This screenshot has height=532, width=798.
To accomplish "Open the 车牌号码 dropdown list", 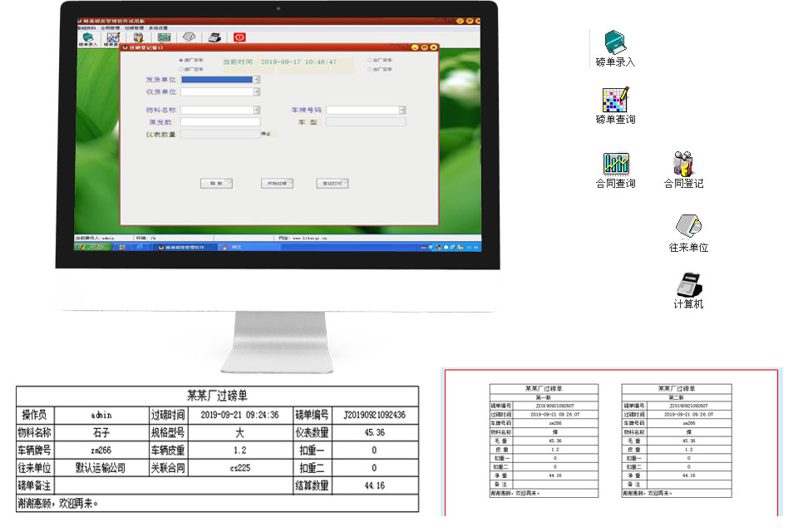I will click(402, 110).
